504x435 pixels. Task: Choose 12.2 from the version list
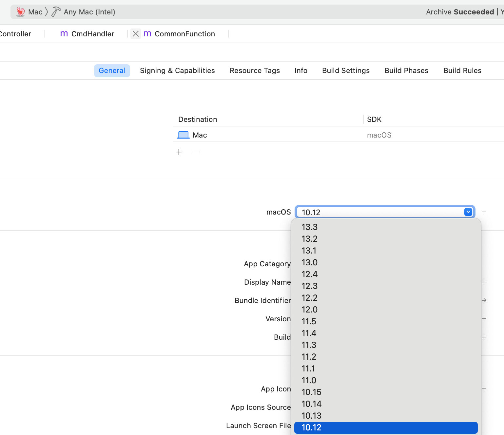point(386,298)
